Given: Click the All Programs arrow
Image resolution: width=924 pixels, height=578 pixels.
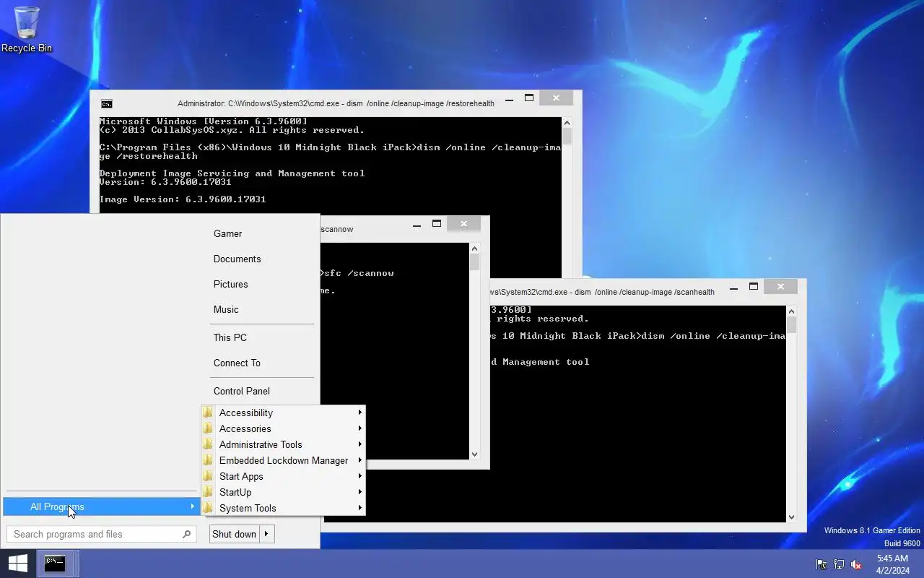Looking at the screenshot, I should click(x=192, y=506).
